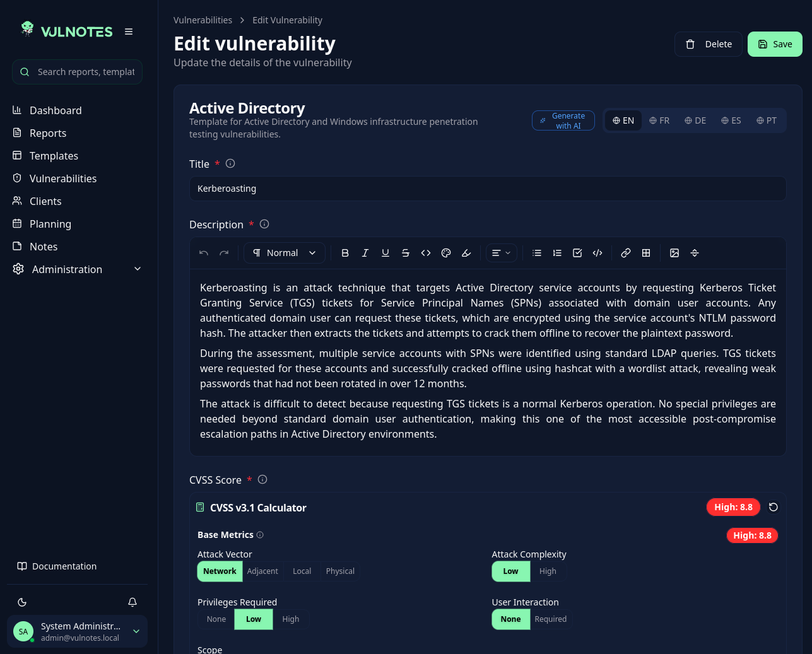Set User Interaction to None
The height and width of the screenshot is (654, 812).
[x=510, y=619]
